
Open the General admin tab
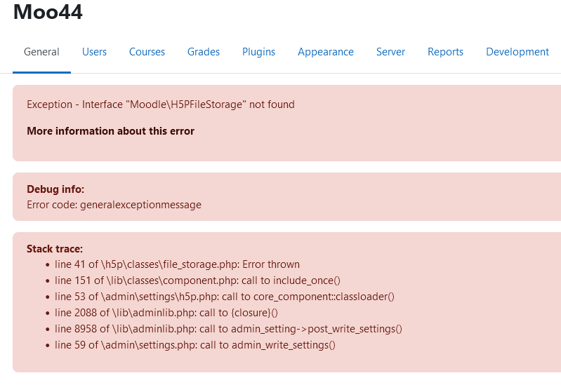pos(41,52)
